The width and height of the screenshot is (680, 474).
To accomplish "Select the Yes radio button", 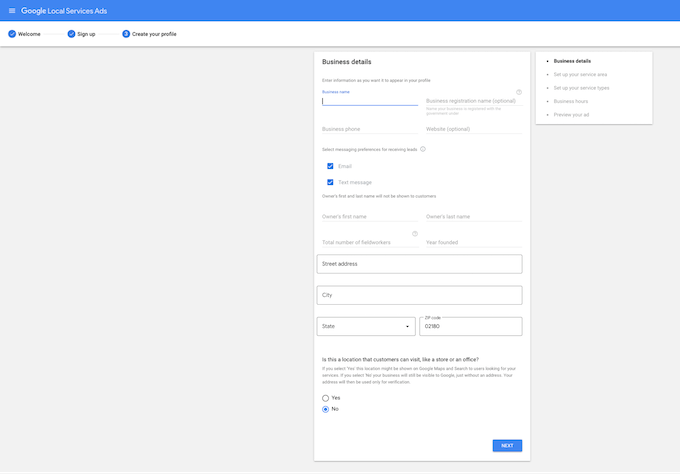I will click(325, 398).
